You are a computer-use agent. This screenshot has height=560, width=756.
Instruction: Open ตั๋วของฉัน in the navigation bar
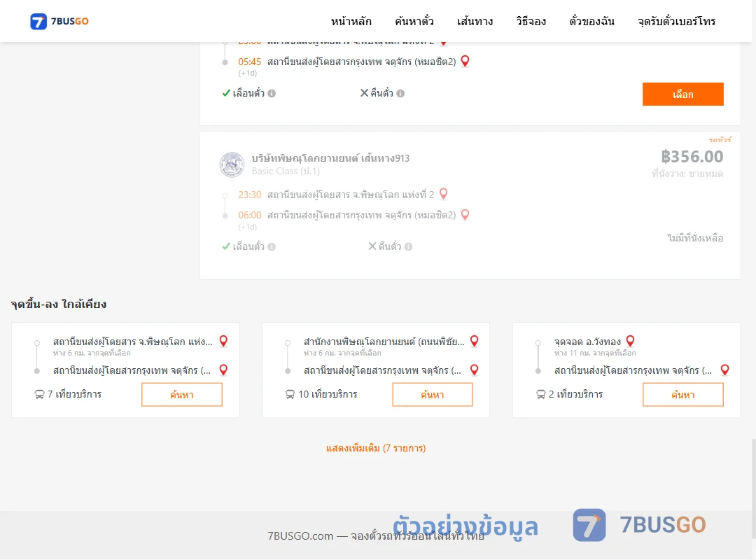(x=591, y=21)
